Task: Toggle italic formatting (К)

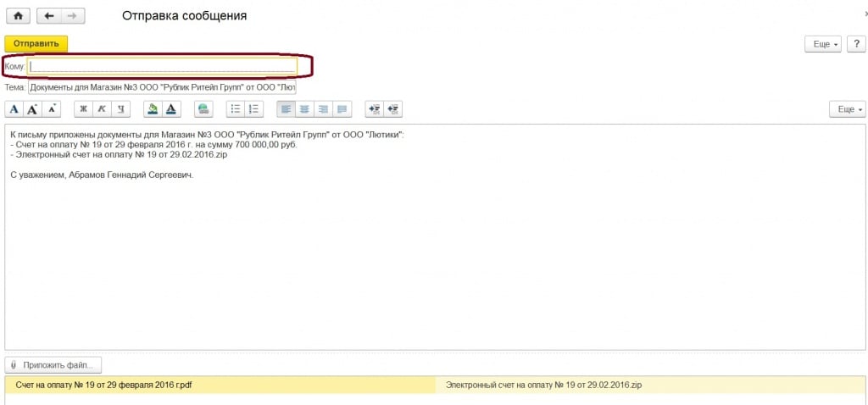Action: coord(103,109)
